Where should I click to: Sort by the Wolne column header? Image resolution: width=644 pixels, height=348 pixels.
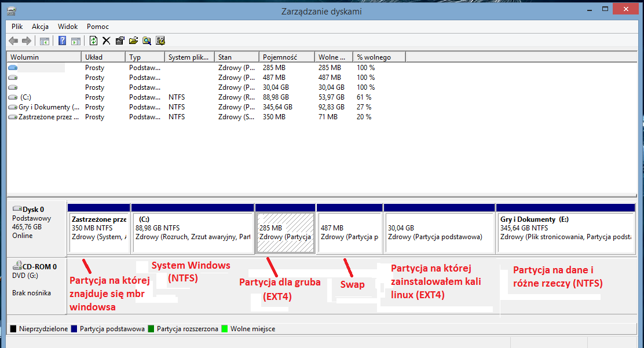click(x=334, y=57)
